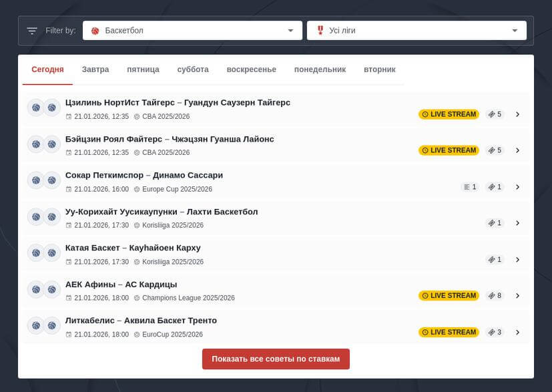This screenshot has height=392, width=552.
Task: Click the basketball icon in the sport selector
Action: point(95,30)
